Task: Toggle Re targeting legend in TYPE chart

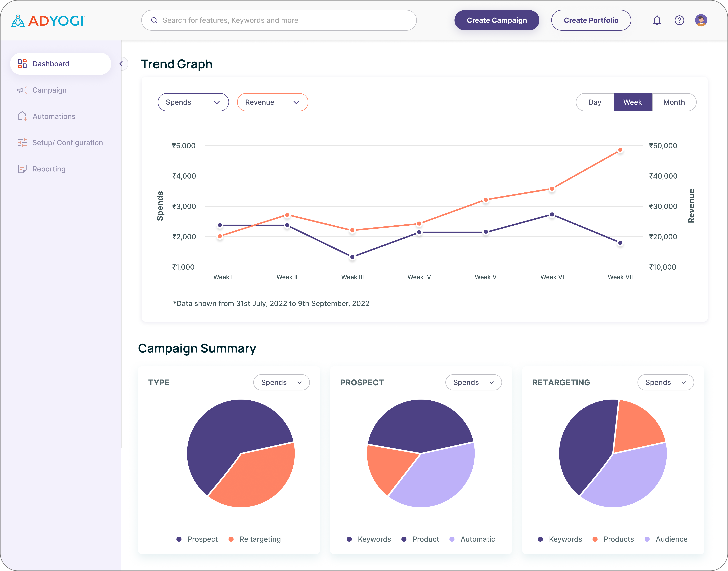Action: (x=255, y=539)
